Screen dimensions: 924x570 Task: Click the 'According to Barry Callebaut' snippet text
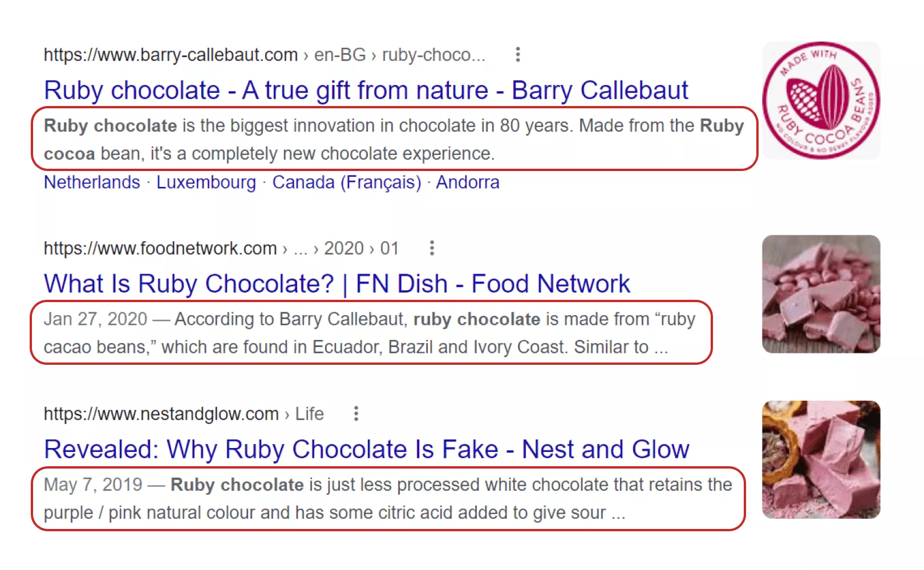(291, 319)
